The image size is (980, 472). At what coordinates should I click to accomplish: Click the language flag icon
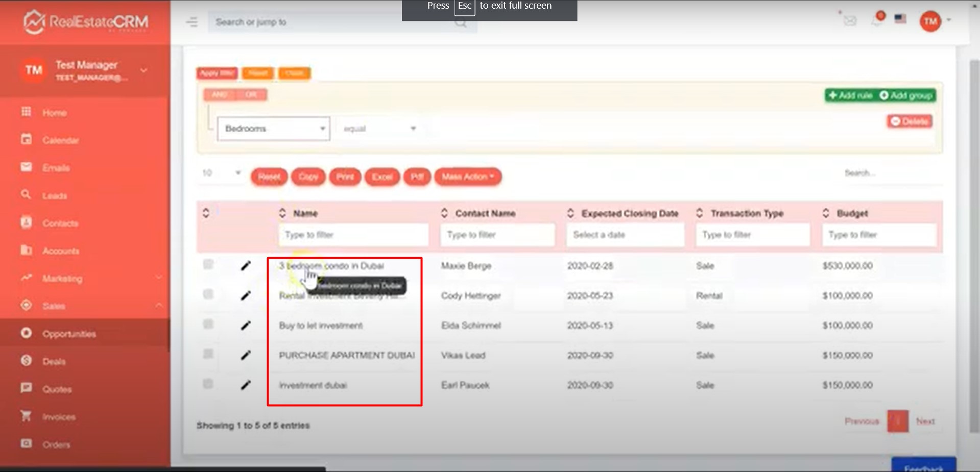pyautogui.click(x=900, y=19)
